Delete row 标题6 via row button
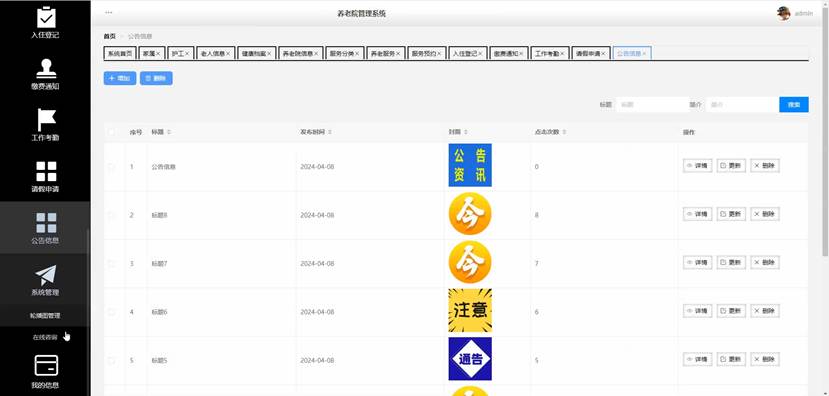 click(x=764, y=311)
